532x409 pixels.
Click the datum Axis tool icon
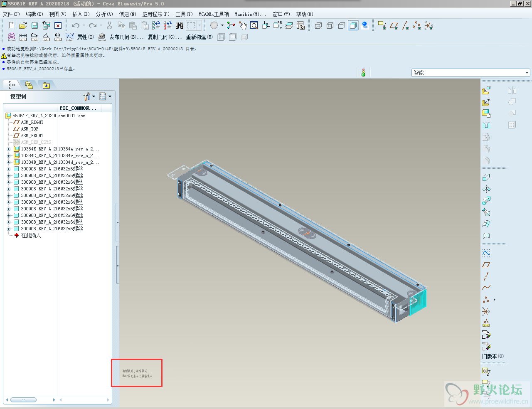[x=486, y=276]
